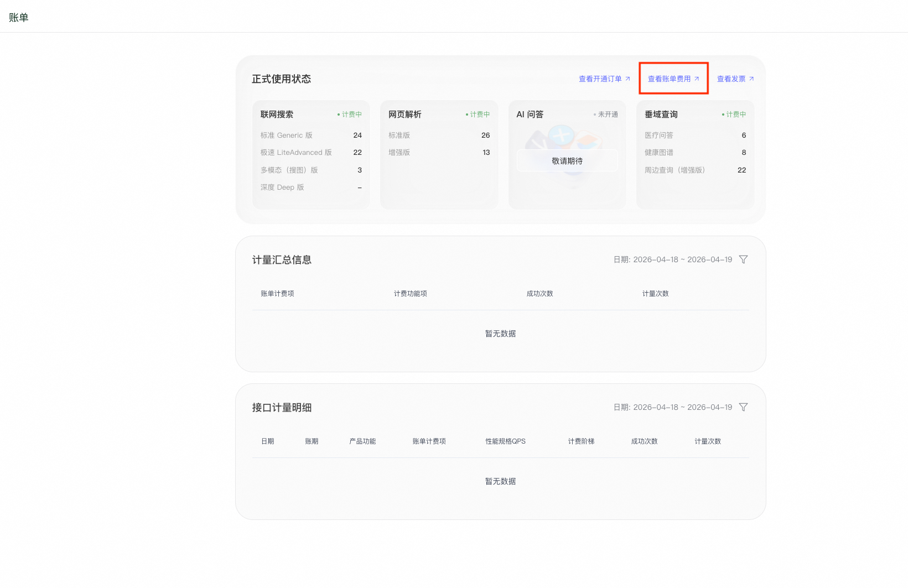Click the 医疗问答 row
908x588 pixels.
(x=696, y=136)
